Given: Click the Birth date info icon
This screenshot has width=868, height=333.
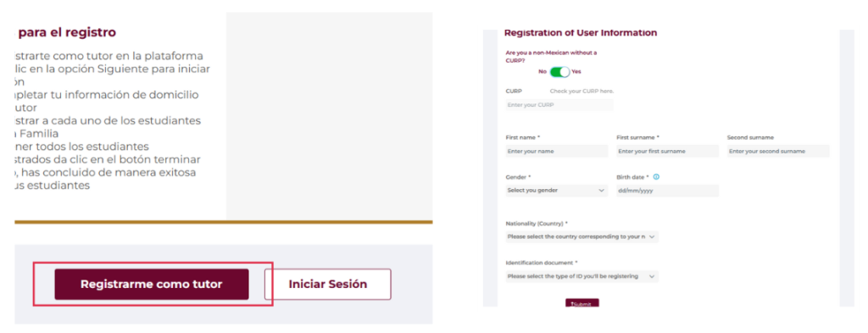Looking at the screenshot, I should click(657, 177).
